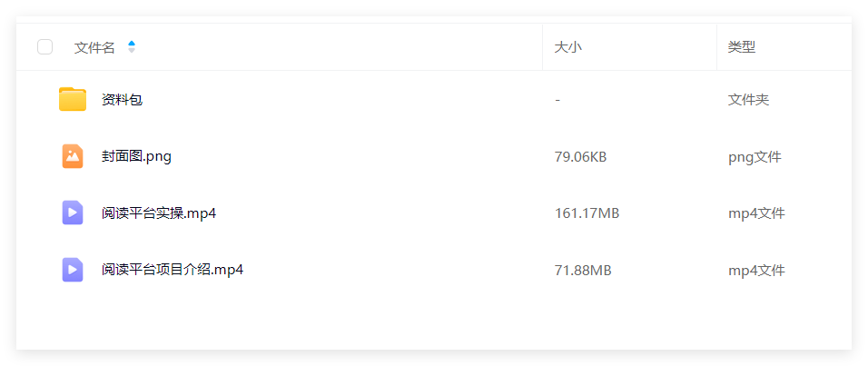Click the orange image icon for 封面图.png

coord(73,157)
